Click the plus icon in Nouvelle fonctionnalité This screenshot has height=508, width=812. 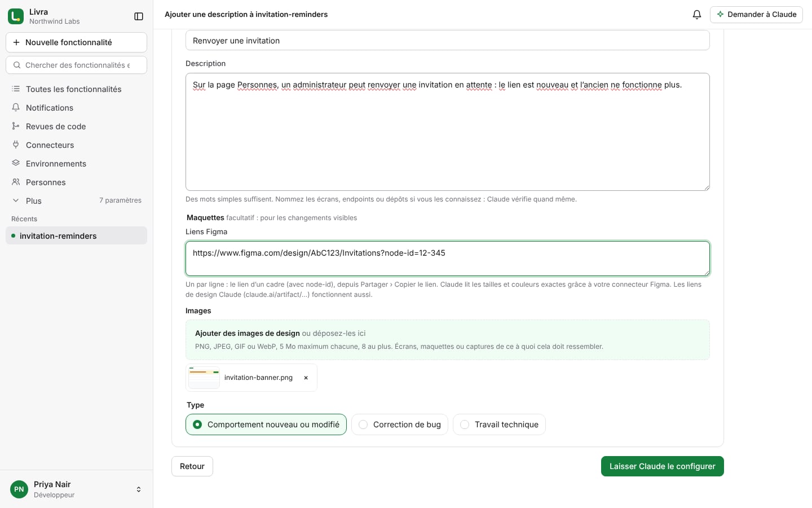pyautogui.click(x=16, y=42)
